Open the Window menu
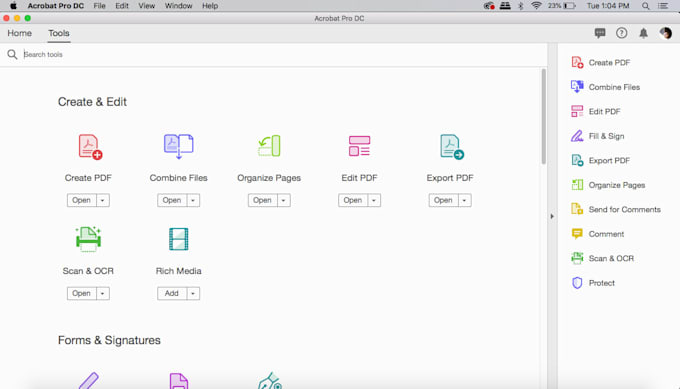This screenshot has height=389, width=680. coord(178,6)
